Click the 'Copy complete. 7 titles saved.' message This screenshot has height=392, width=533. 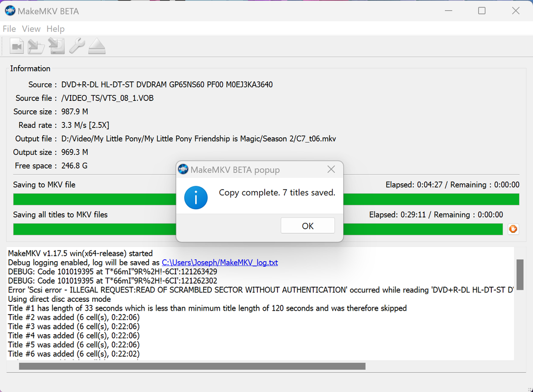tap(277, 193)
